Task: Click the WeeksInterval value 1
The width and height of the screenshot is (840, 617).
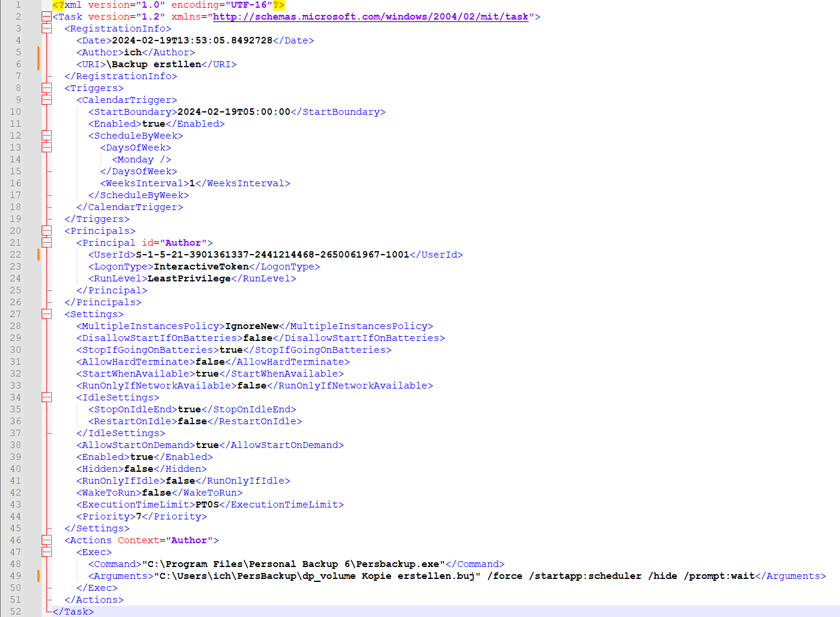Action: (x=192, y=183)
